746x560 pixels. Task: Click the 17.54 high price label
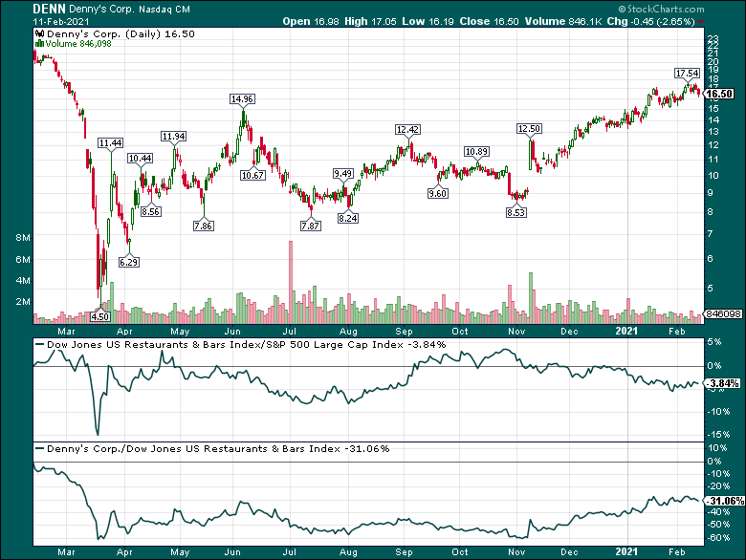(x=688, y=73)
